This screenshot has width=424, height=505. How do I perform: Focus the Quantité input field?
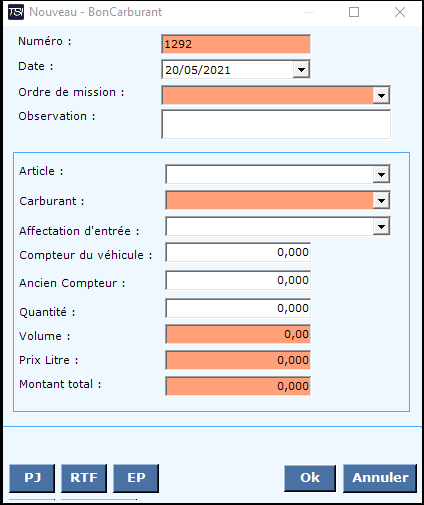point(238,308)
